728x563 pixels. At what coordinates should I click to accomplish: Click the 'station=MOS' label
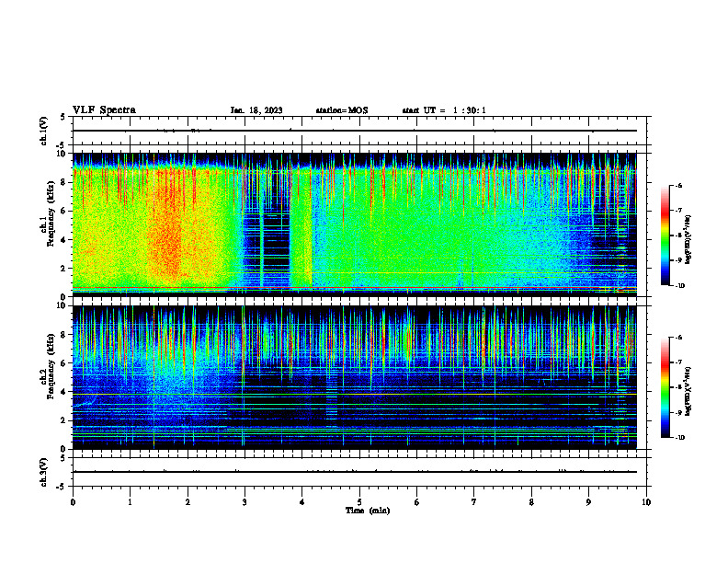342,110
